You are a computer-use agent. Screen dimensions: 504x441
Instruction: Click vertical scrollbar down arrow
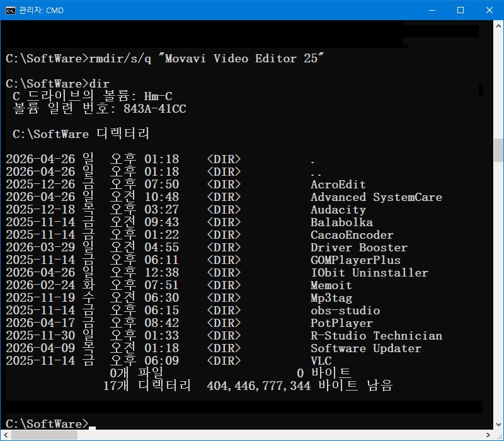[x=498, y=424]
